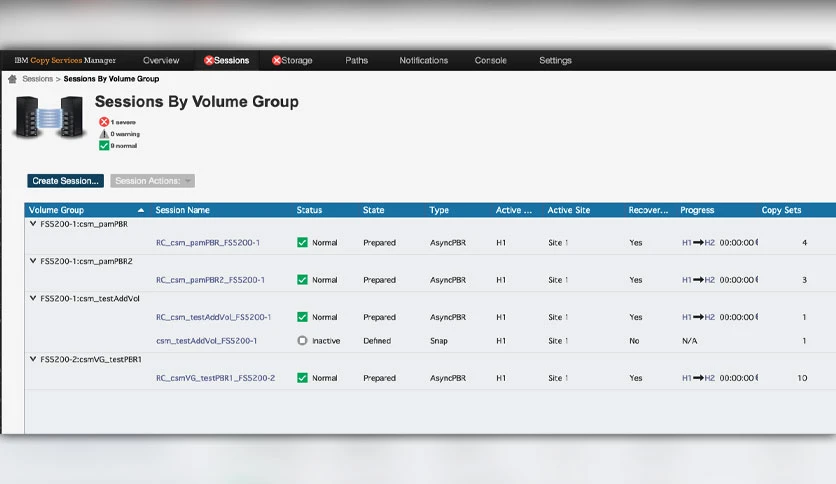Click the Create Session button
Viewport: 836px width, 484px height.
[66, 181]
